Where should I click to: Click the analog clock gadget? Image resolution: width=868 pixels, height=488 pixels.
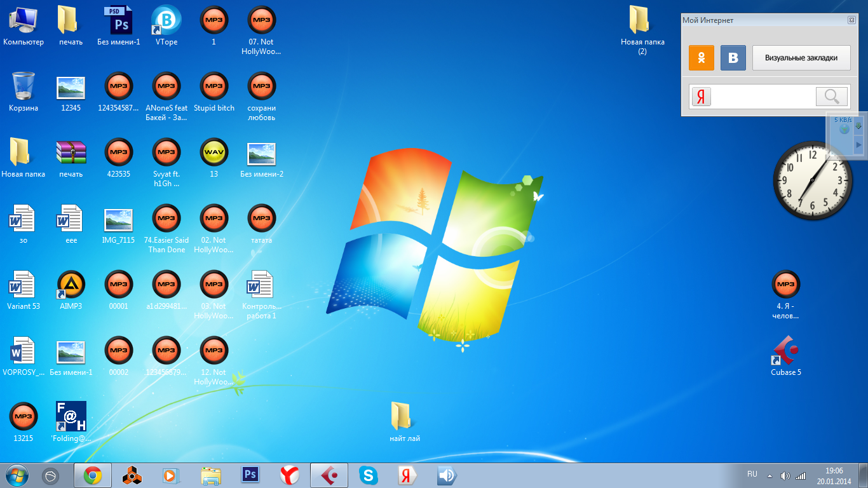(x=813, y=181)
